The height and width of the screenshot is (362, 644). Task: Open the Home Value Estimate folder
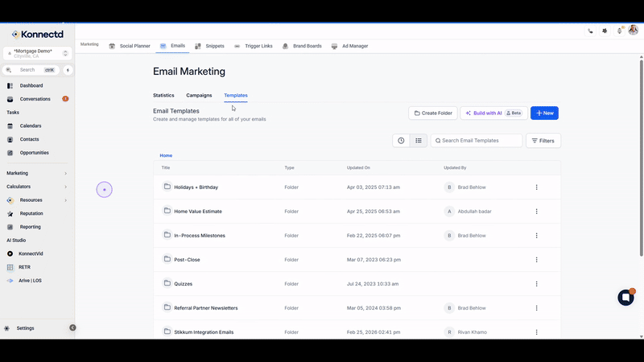coord(198,212)
